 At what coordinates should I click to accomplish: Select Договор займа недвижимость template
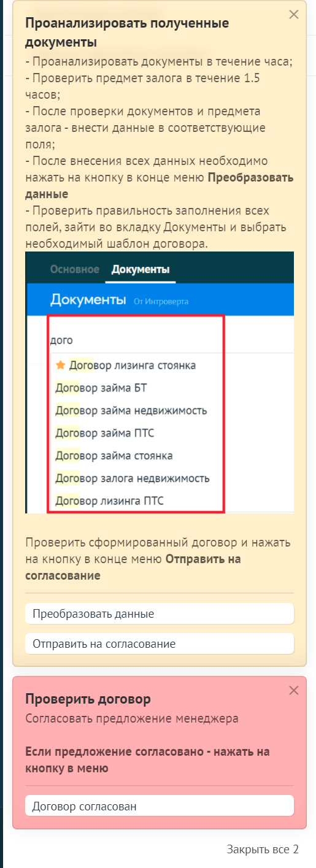click(131, 410)
